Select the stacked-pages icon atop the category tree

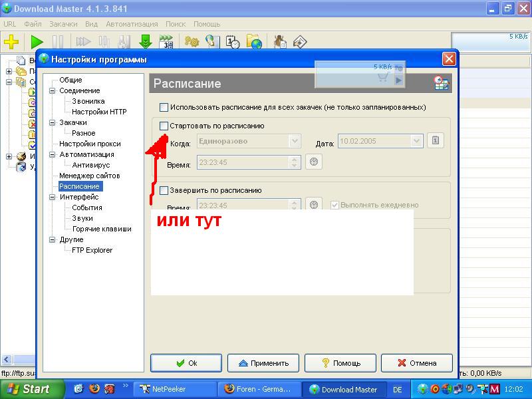(x=21, y=61)
